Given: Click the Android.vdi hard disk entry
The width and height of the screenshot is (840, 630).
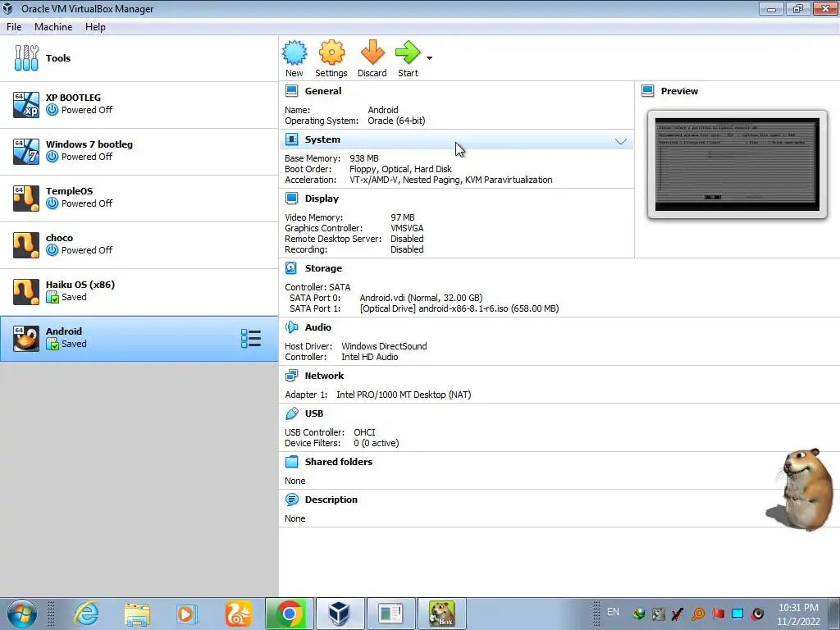Looking at the screenshot, I should coord(421,298).
